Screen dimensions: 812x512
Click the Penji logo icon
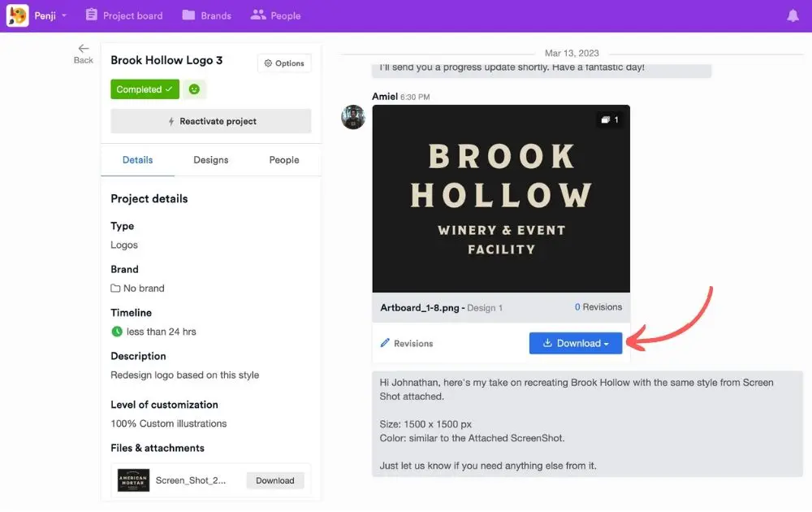click(x=18, y=15)
